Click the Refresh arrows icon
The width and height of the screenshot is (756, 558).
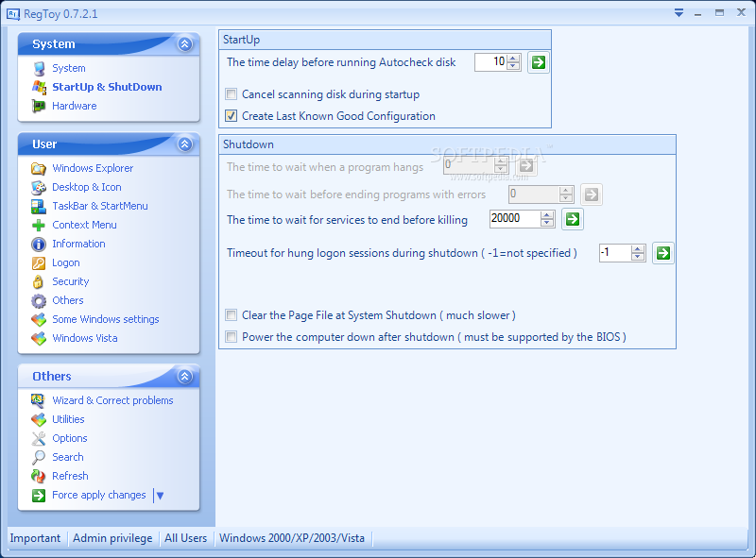38,476
